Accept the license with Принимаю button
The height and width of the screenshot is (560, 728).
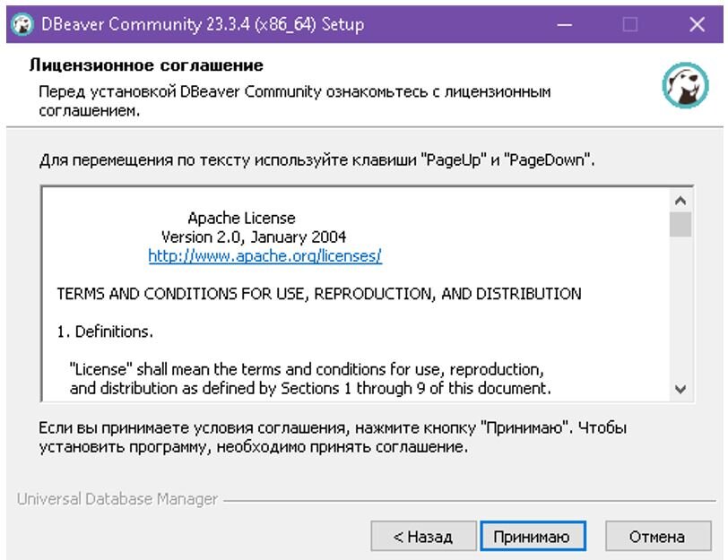tap(533, 537)
